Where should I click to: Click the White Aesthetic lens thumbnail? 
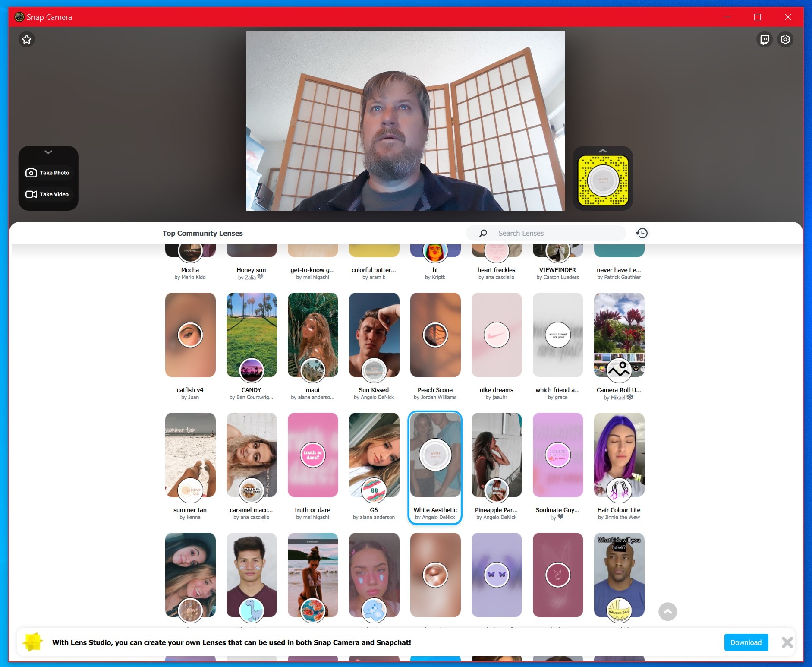coord(435,455)
